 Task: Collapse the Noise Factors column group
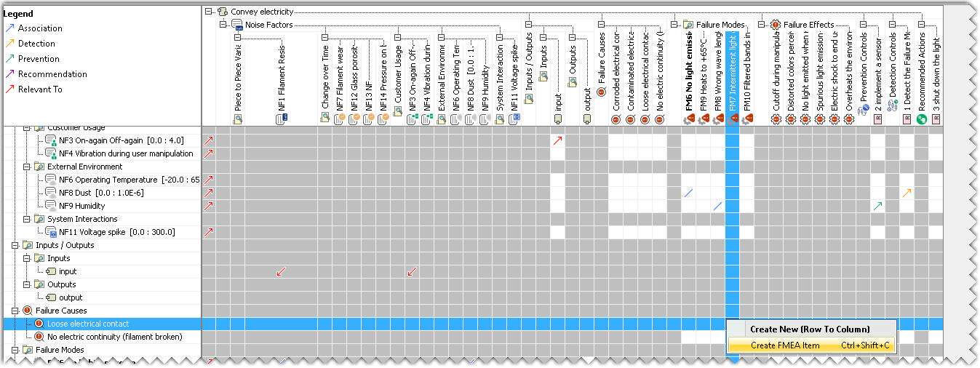(x=223, y=25)
